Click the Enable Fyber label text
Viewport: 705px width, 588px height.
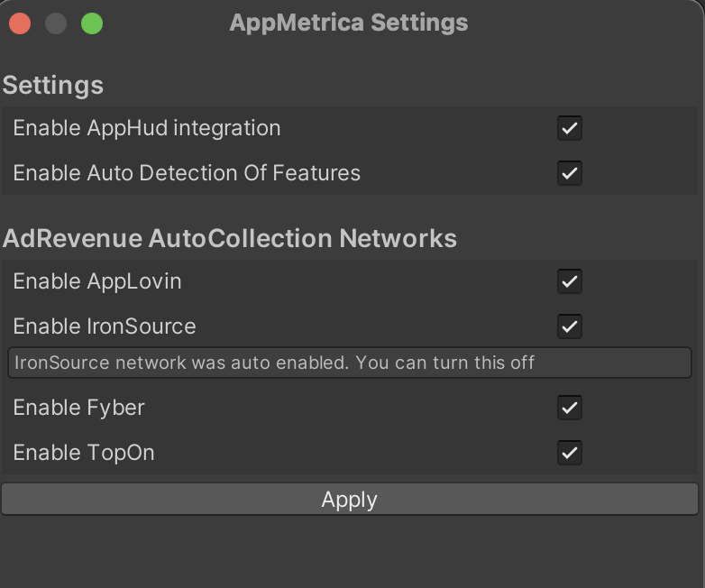point(78,408)
